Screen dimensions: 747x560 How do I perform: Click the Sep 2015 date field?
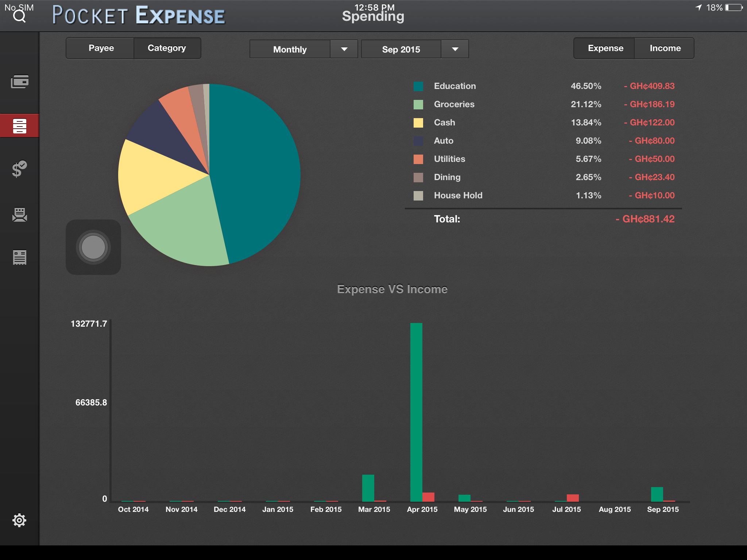pos(401,49)
